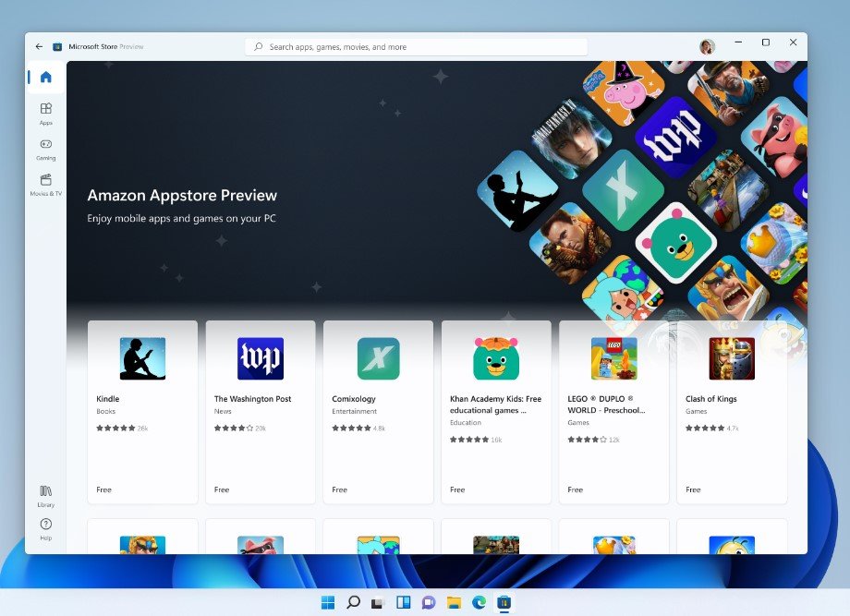Screen dimensions: 850x616
Task: Click the green bear tile in hero banner
Action: [x=676, y=243]
